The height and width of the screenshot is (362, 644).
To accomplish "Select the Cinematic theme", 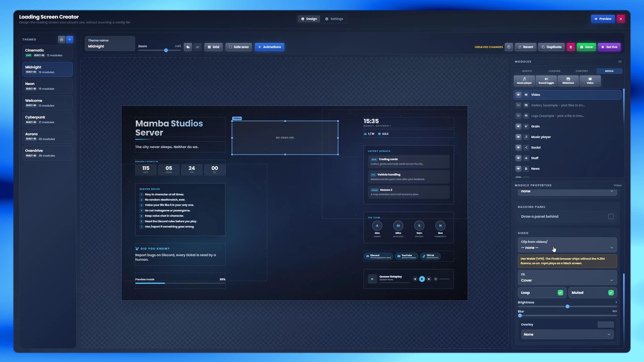I will click(x=47, y=53).
